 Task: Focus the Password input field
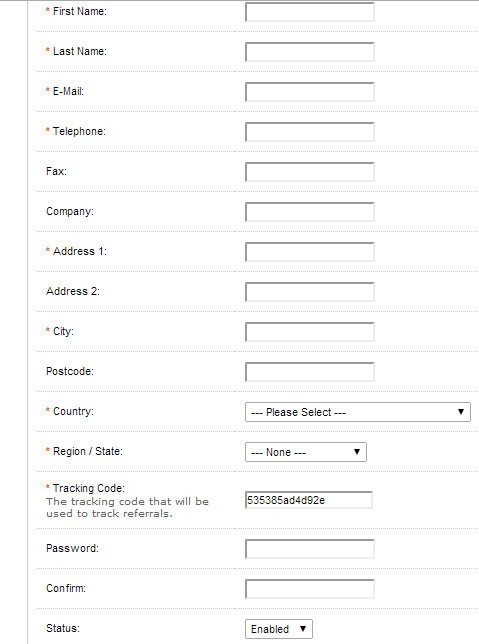[x=310, y=549]
